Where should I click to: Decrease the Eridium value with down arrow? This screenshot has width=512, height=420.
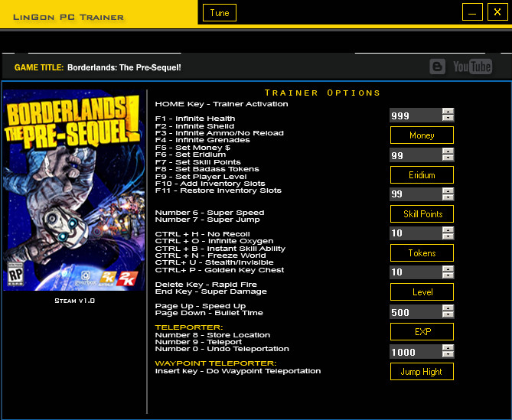[448, 158]
